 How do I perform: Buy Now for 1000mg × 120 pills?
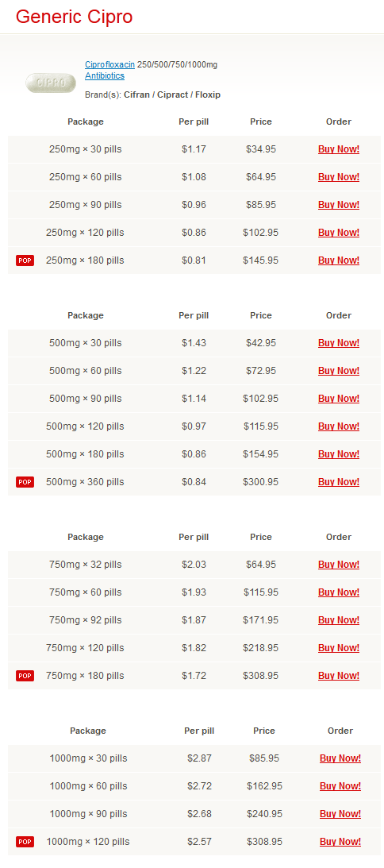340,841
